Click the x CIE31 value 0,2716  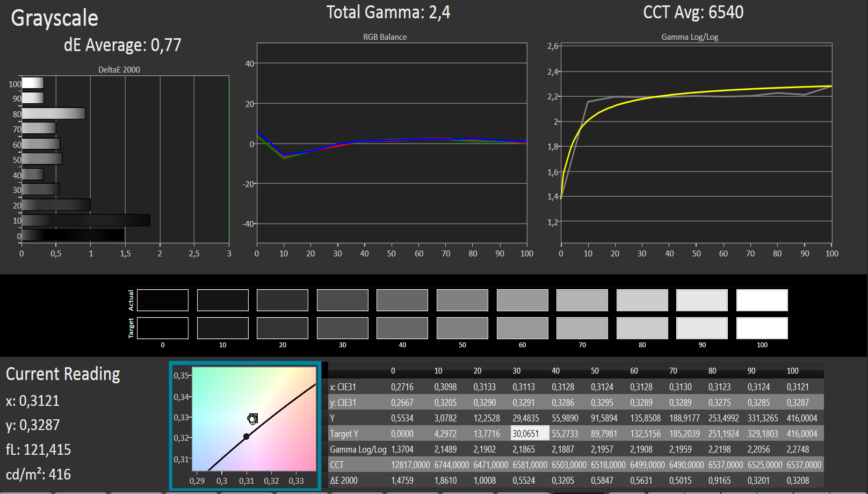pos(402,387)
